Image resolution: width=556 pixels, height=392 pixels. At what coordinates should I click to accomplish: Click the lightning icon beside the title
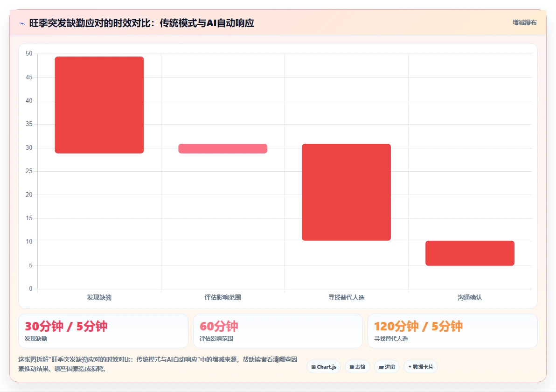(x=22, y=23)
